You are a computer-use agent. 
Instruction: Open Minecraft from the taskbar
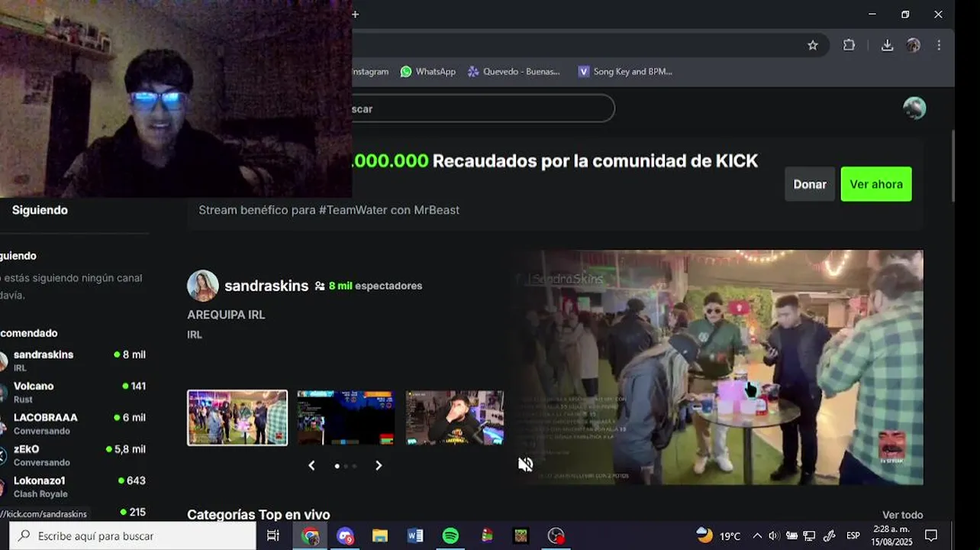(521, 535)
